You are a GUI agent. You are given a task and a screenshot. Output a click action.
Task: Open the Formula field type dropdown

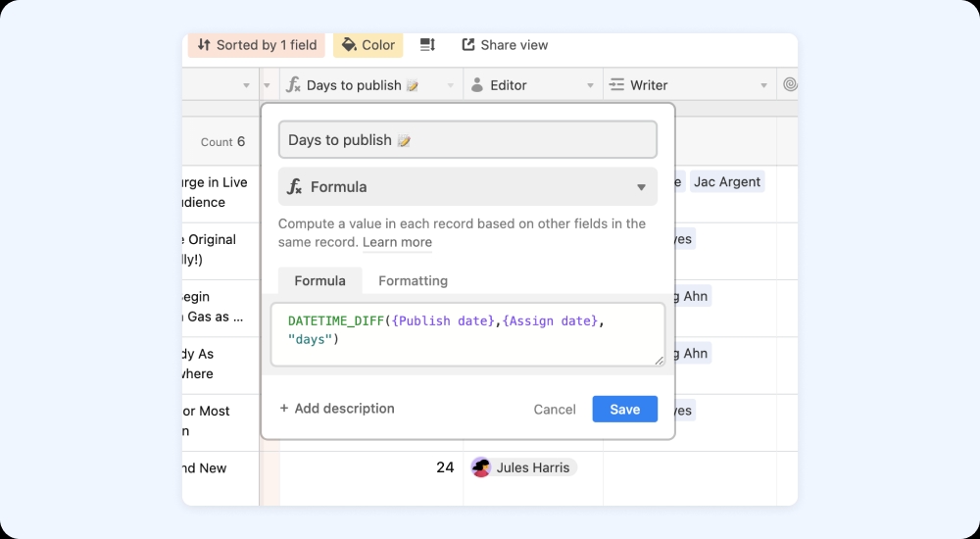(467, 187)
